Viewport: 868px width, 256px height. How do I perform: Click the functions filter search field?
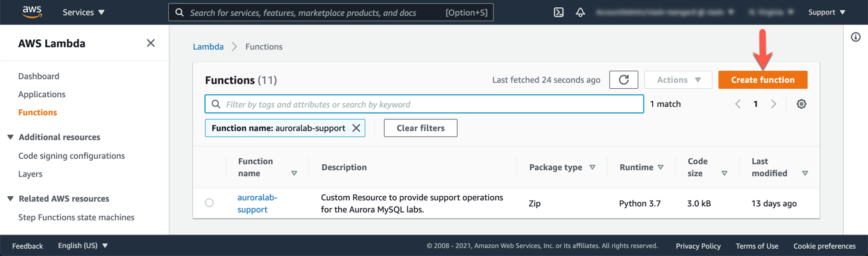(x=424, y=104)
